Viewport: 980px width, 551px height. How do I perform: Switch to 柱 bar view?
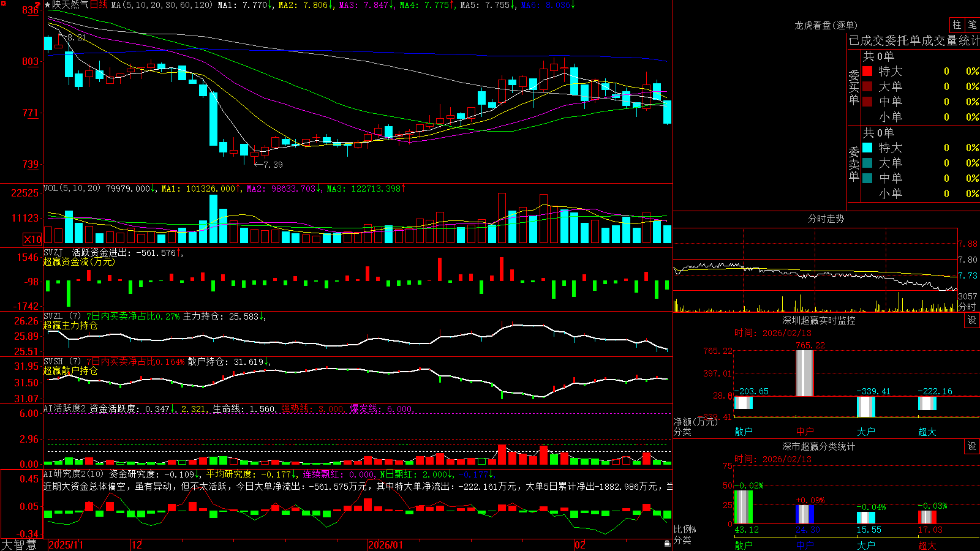point(957,25)
